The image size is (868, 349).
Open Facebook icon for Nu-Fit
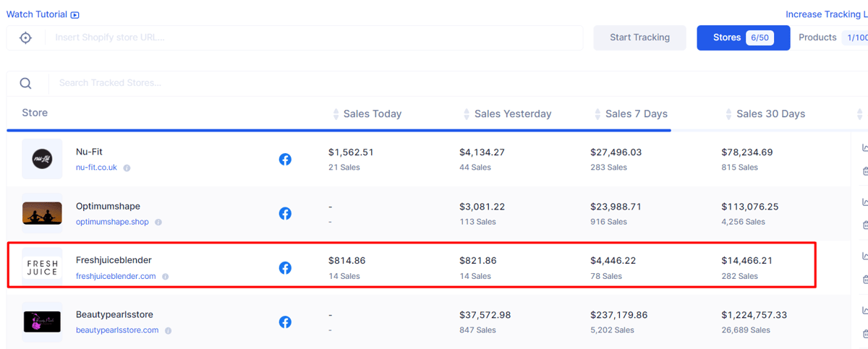[x=285, y=159]
